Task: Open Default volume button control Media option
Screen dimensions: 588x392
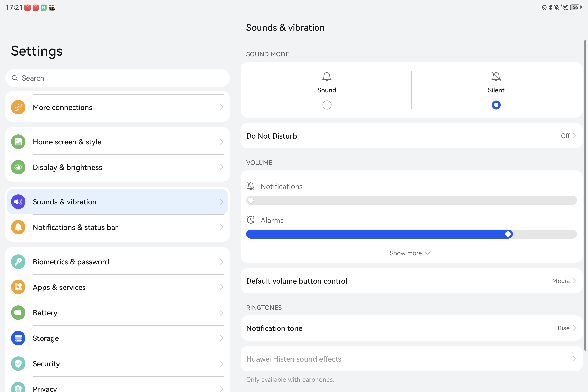Action: coord(411,281)
